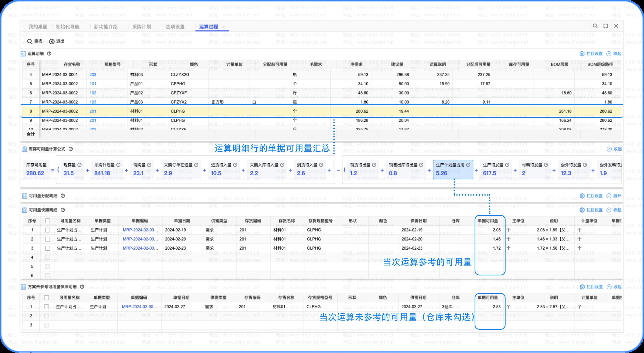Viewport: 644px width, 353px height.
Task: Click help icon next to 生产计划量占用
Action: tap(468, 165)
